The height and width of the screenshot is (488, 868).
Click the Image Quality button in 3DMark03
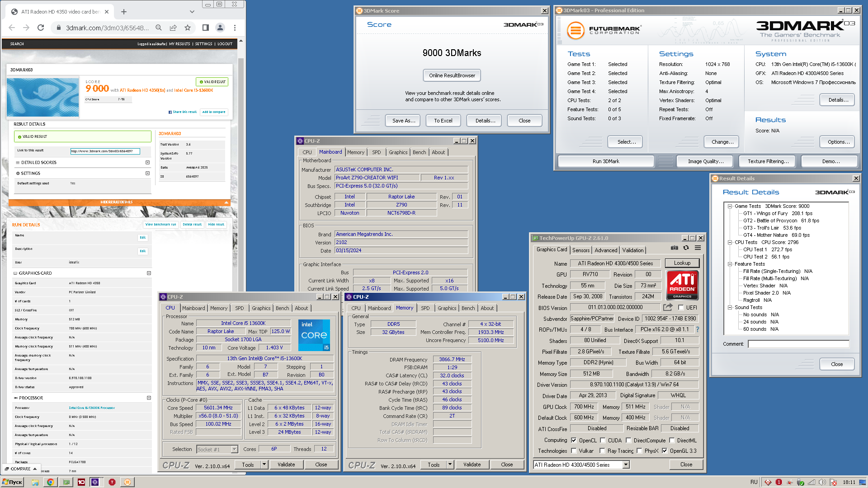(x=705, y=161)
